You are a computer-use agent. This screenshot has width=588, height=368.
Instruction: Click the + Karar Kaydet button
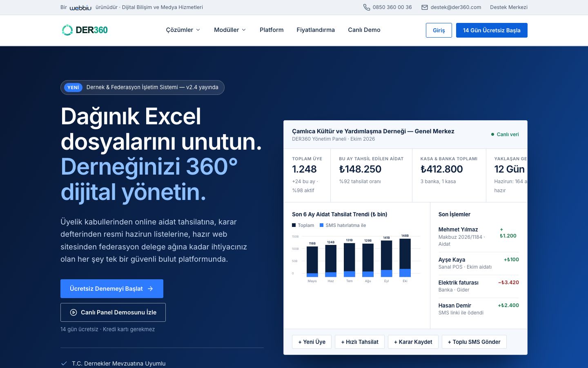click(413, 342)
